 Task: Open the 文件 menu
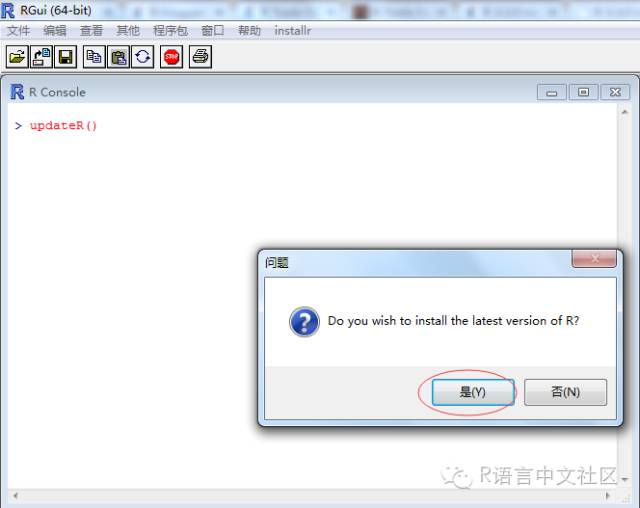[x=18, y=31]
